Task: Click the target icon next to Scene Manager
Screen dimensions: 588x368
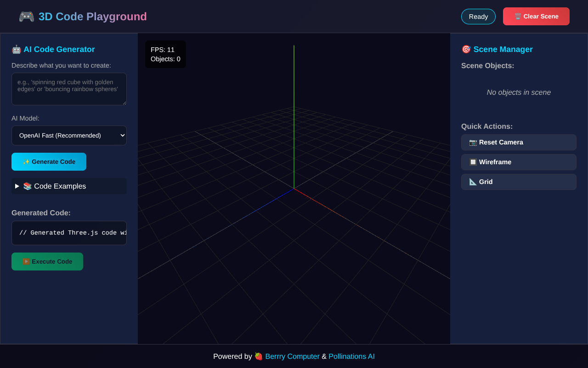Action: click(466, 49)
